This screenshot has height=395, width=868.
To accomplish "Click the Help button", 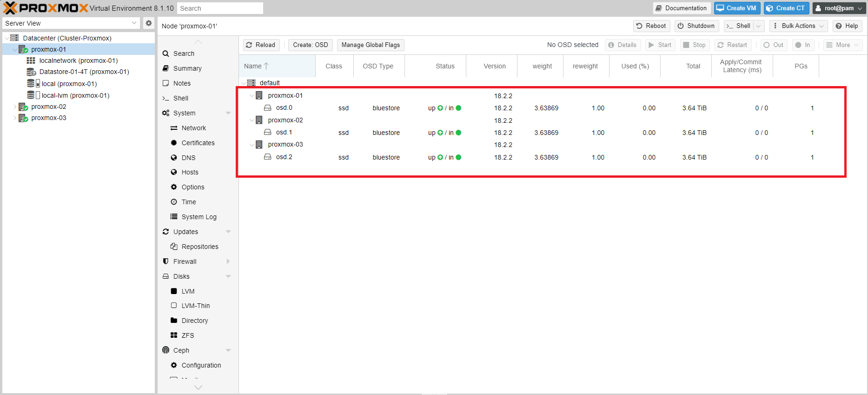I will pyautogui.click(x=847, y=26).
